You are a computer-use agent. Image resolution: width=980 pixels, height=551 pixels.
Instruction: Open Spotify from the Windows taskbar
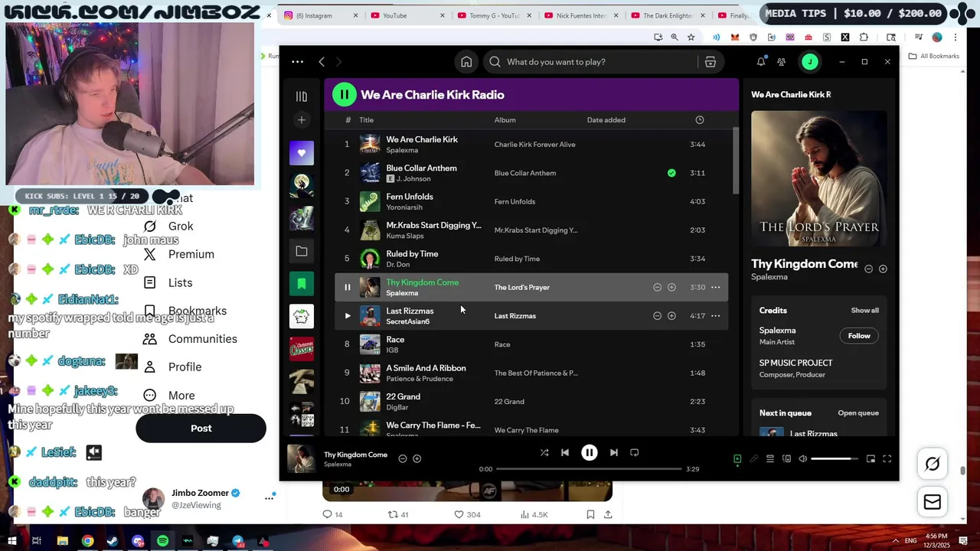coord(162,541)
